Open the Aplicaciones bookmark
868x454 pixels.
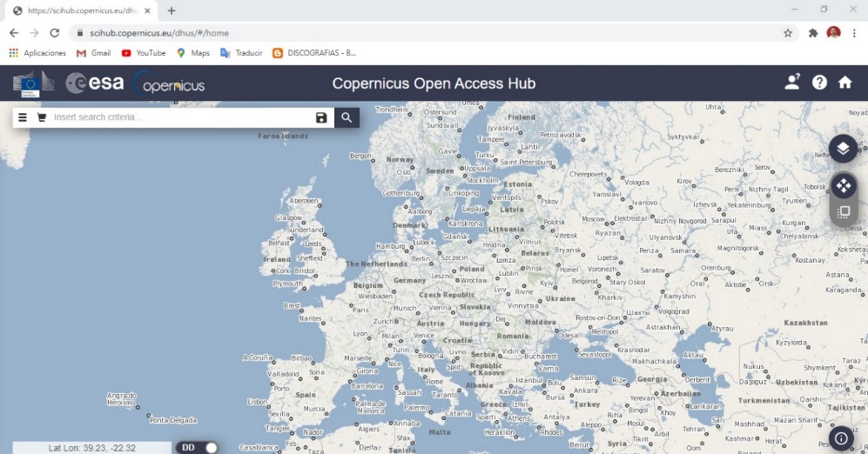click(x=37, y=53)
